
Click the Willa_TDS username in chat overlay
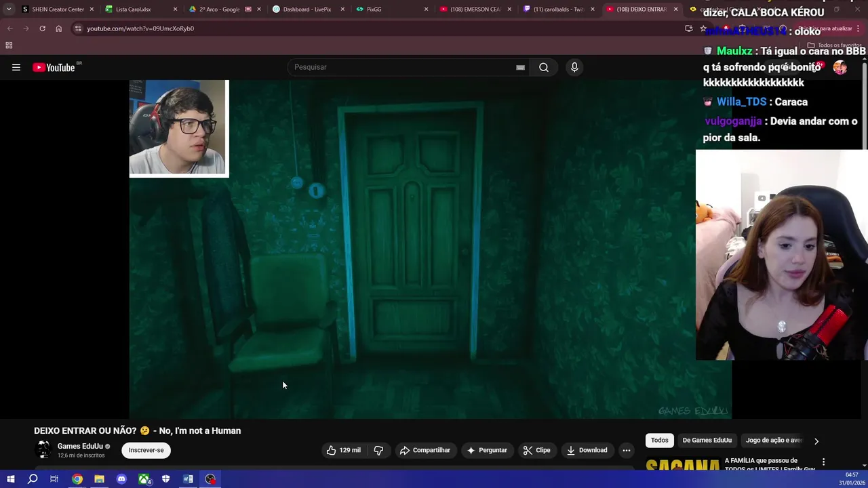[741, 102]
